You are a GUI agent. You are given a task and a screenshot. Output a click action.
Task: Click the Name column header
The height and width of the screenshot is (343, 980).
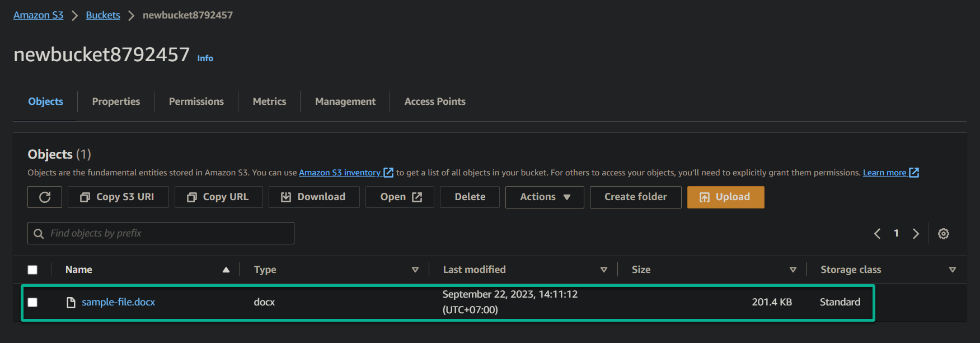tap(78, 270)
